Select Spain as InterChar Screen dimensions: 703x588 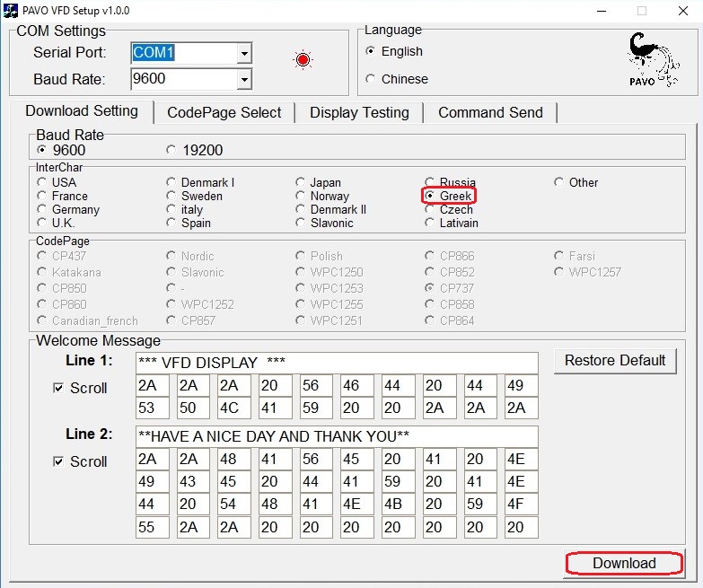[189, 223]
